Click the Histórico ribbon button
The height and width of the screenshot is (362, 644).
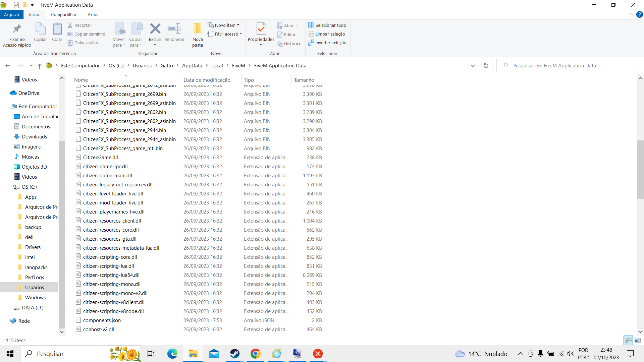click(x=289, y=44)
